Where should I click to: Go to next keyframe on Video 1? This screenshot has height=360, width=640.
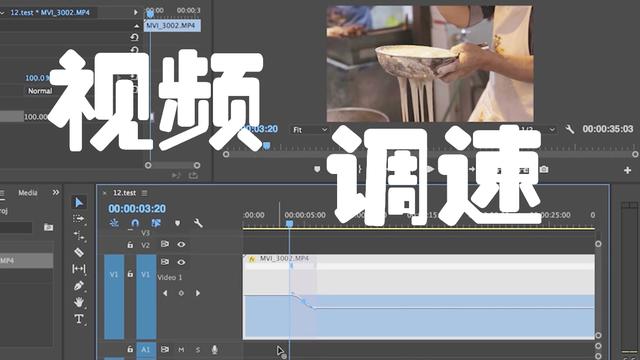198,293
